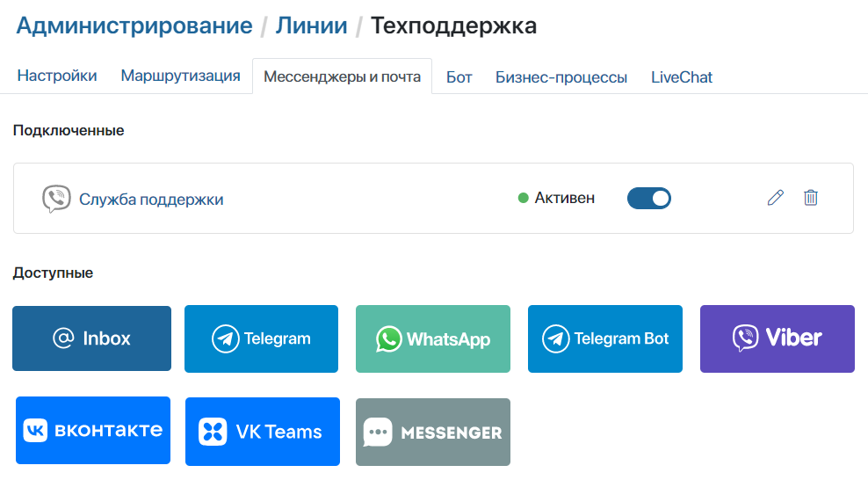Connect the ВКонтакте channel
Viewport: 868px width, 480px height.
pos(93,430)
